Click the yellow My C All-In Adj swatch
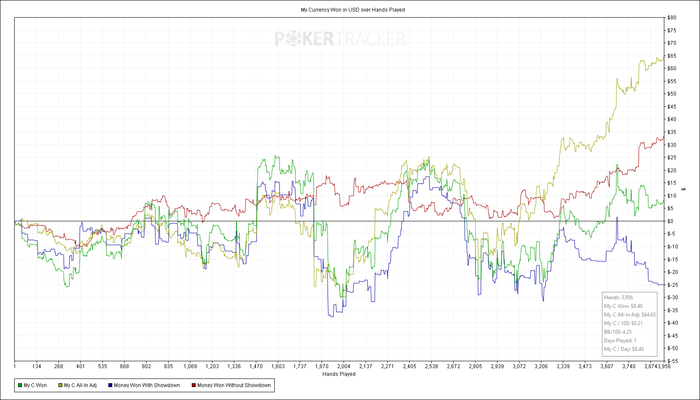Viewport: 700px width, 400px height. pyautogui.click(x=61, y=385)
